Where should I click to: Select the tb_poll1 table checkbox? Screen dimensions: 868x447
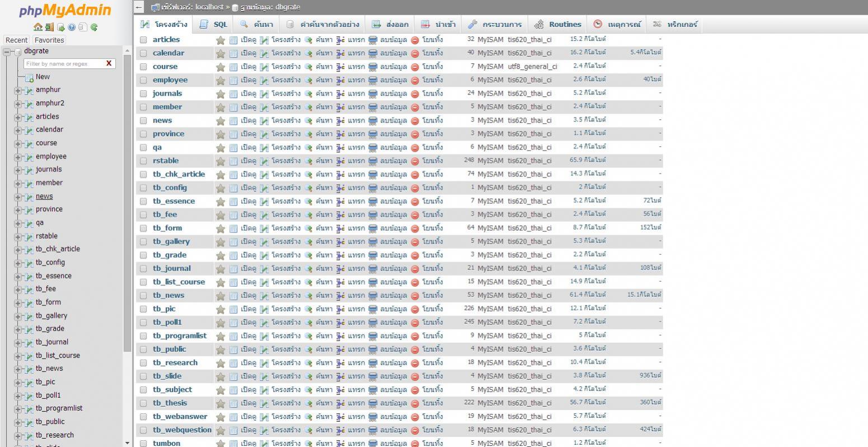pyautogui.click(x=143, y=322)
